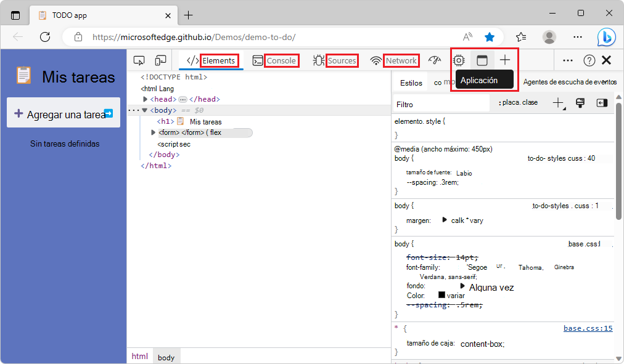Viewport: 624px width, 364px height.
Task: Select the script element row
Action: tap(174, 144)
